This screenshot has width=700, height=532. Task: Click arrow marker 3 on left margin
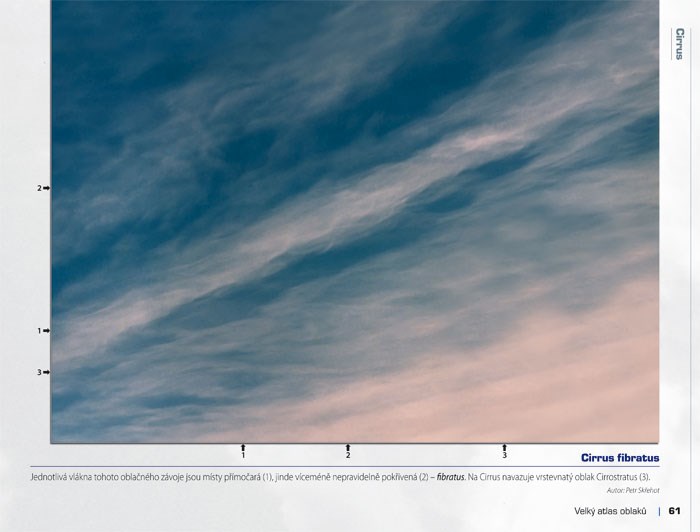coord(43,372)
